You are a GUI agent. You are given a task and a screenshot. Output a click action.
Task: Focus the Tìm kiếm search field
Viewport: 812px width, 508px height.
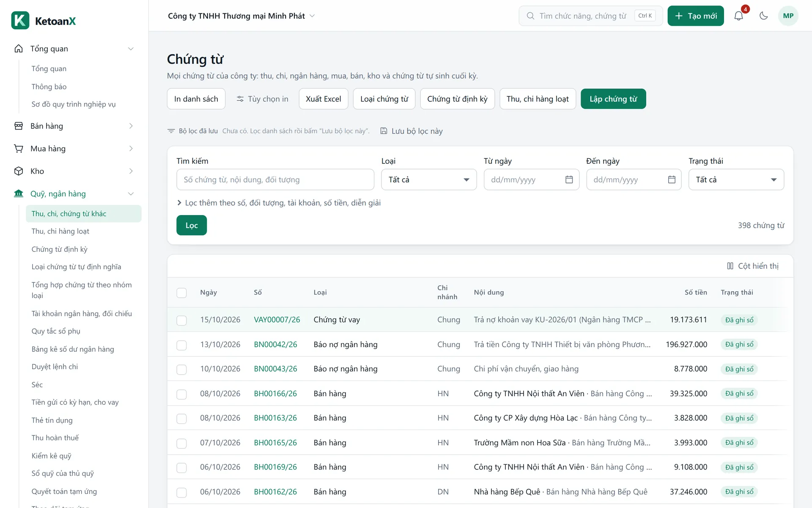(275, 179)
